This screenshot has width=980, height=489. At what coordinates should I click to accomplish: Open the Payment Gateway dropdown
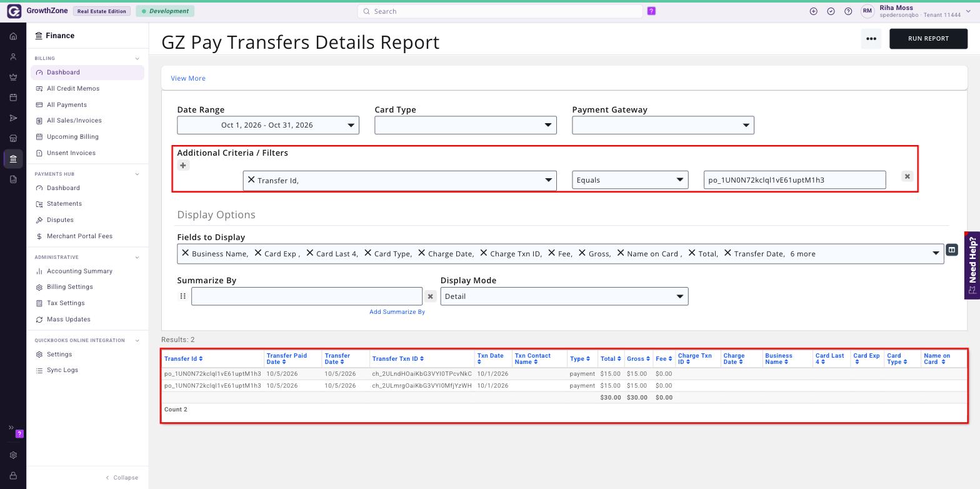(x=663, y=125)
